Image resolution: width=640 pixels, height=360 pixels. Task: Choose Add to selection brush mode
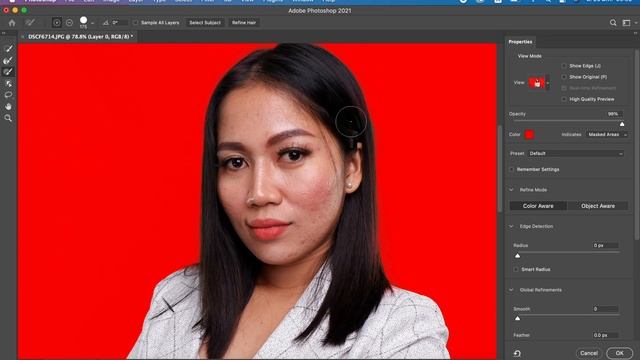[57, 23]
